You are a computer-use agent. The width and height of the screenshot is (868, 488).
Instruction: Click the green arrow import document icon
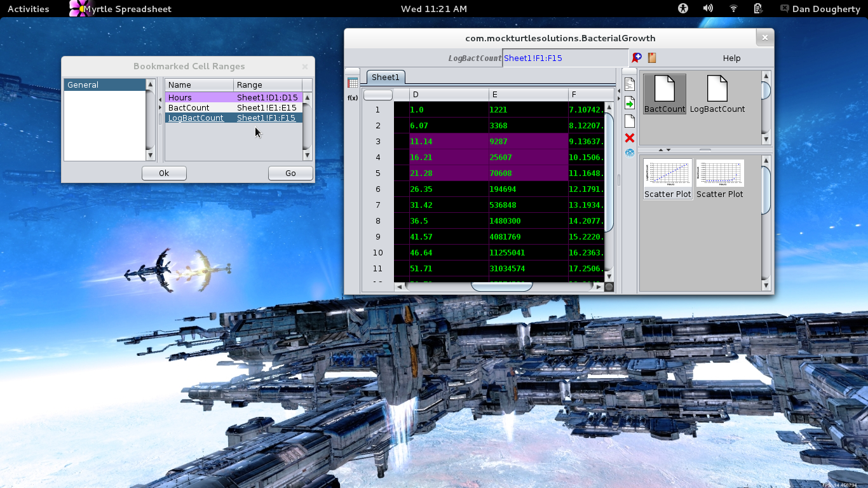(x=629, y=103)
